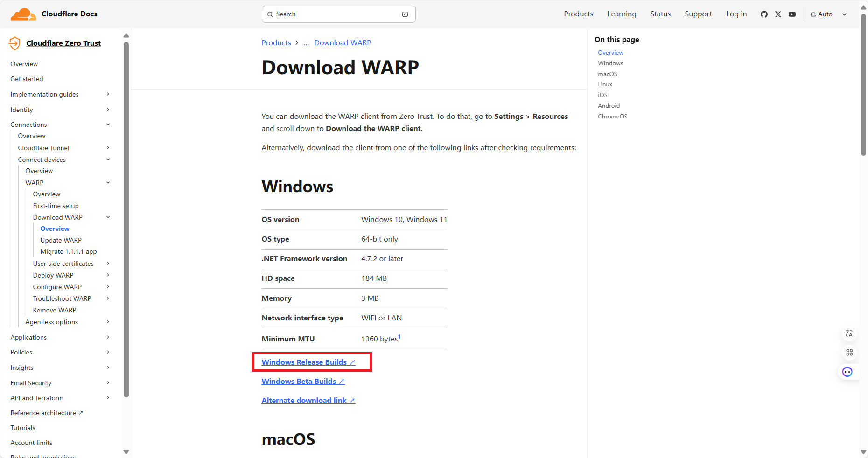868x458 pixels.
Task: Open the floating four-circle apps icon
Action: [x=849, y=353]
